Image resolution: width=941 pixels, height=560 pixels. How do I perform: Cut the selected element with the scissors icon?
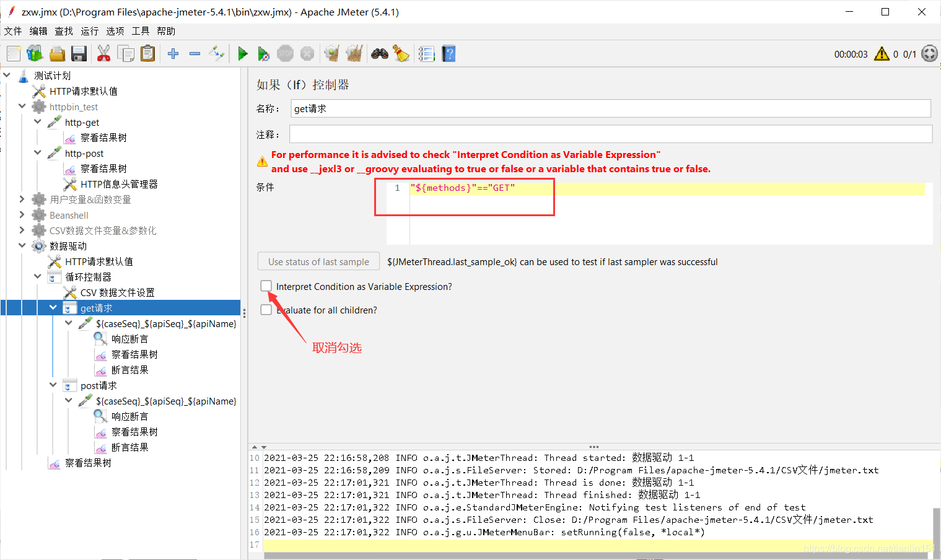coord(103,54)
